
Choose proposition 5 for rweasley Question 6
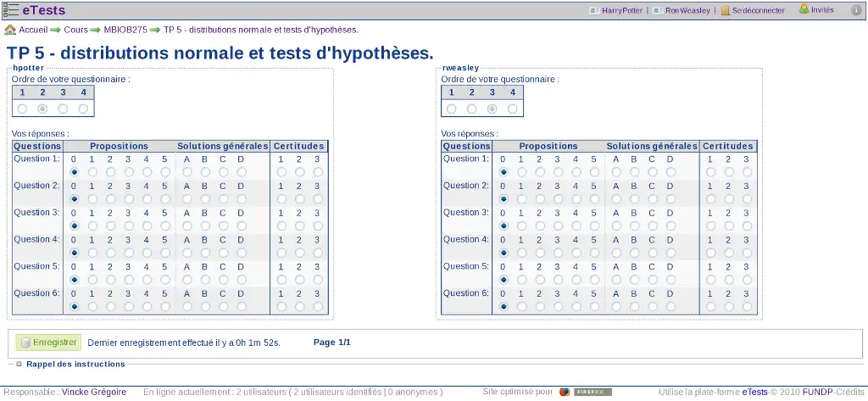point(594,306)
